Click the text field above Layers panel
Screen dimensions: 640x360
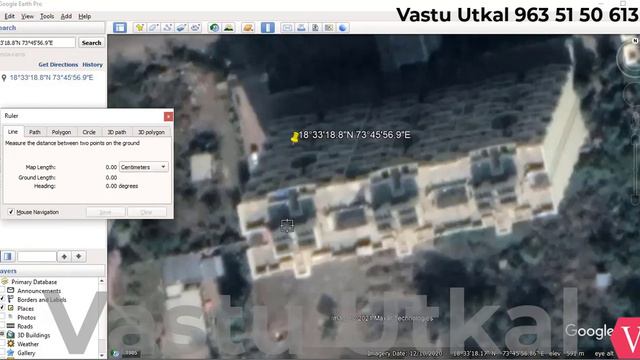(x=37, y=256)
